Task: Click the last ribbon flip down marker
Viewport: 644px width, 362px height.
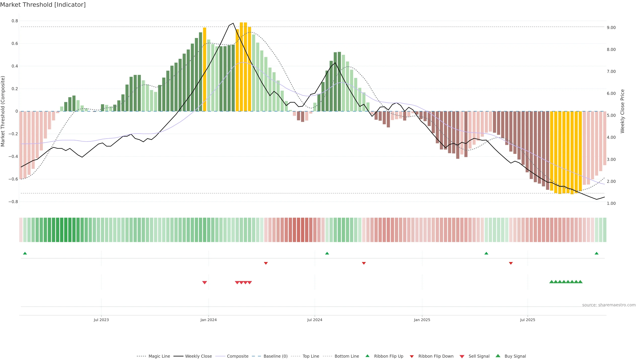Action: pyautogui.click(x=511, y=263)
